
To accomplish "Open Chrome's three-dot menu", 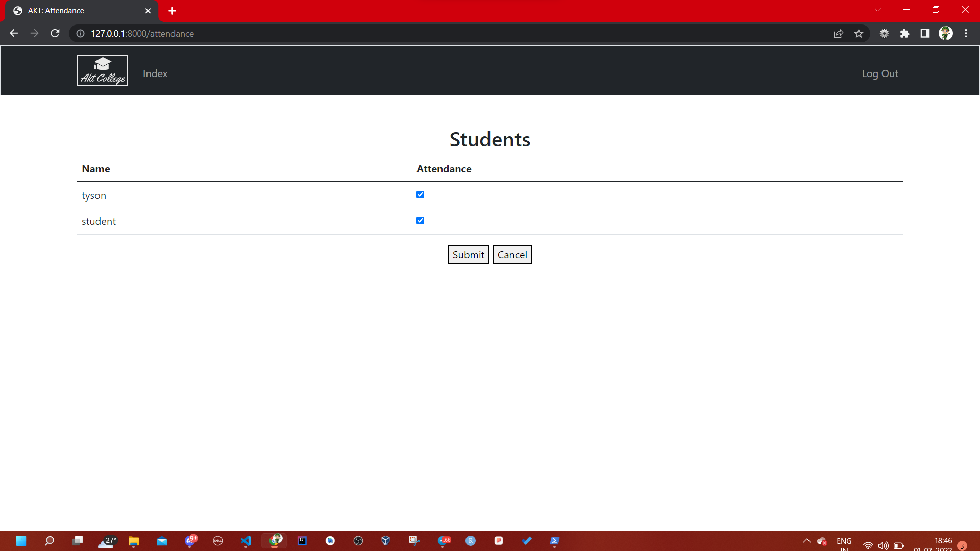I will 966,33.
